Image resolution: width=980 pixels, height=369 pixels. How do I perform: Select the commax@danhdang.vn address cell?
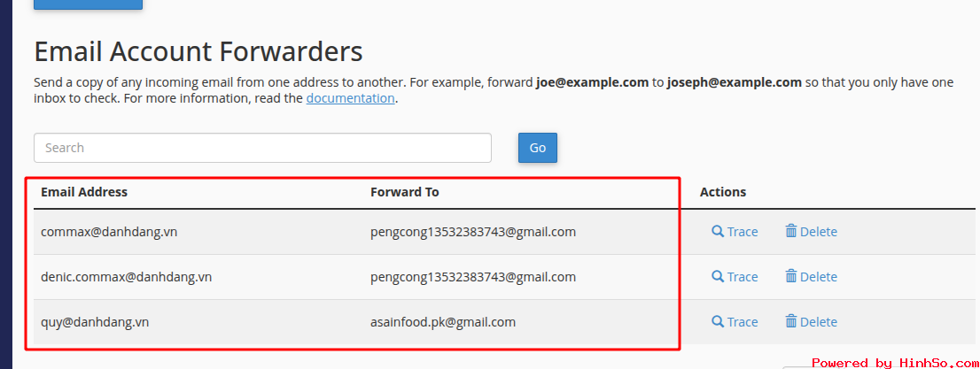109,232
